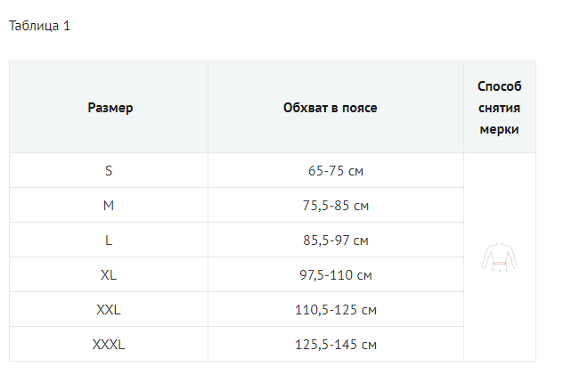Select the XXXL size cell
Image resolution: width=588 pixels, height=383 pixels.
coord(109,344)
